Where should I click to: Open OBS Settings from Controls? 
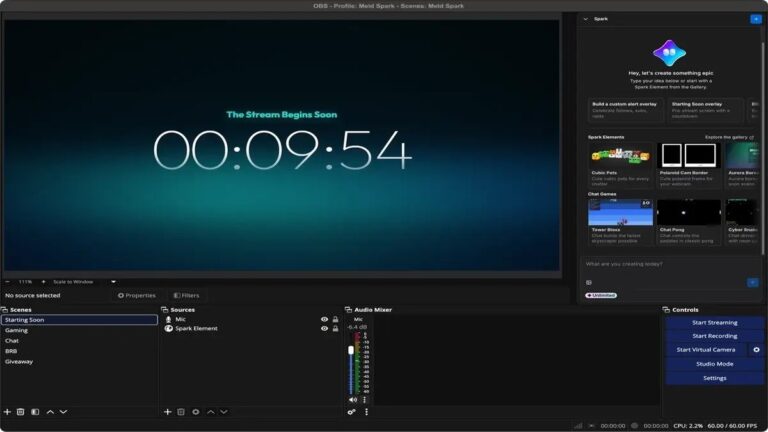(x=715, y=378)
